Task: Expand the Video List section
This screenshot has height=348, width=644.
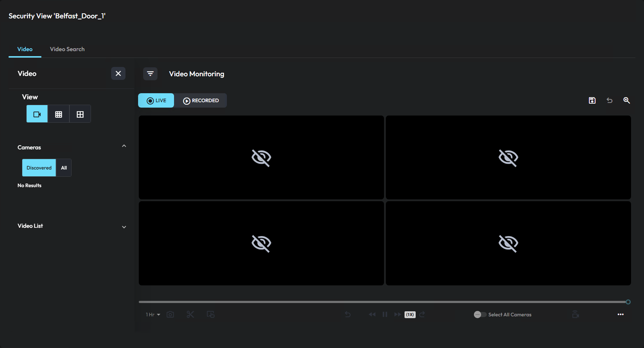Action: 124,227
